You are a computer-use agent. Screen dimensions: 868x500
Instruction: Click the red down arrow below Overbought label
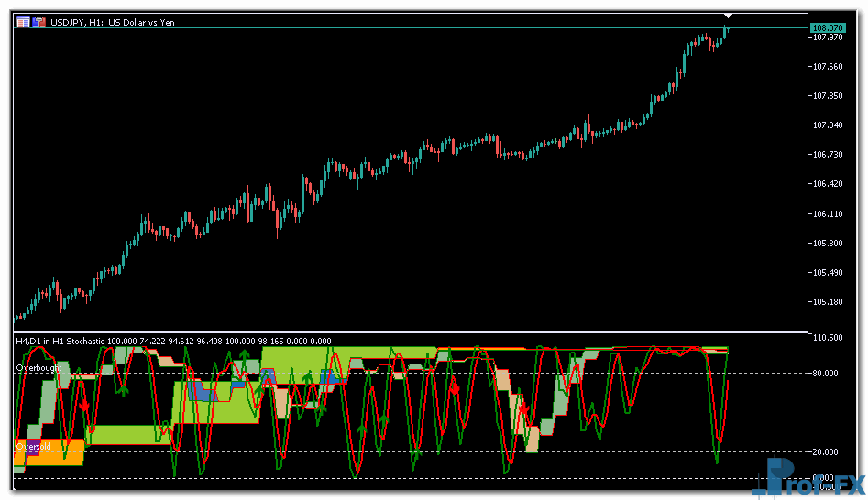click(x=85, y=404)
